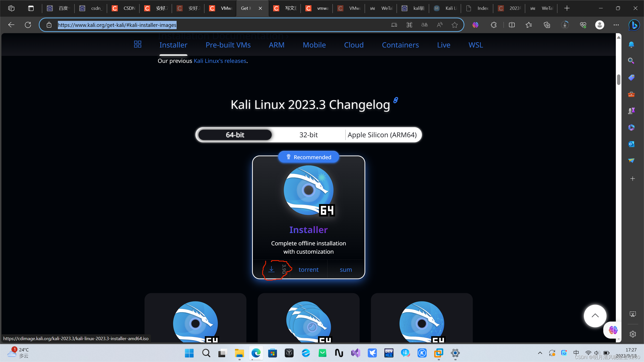644x362 pixels.
Task: Add page to favorites star
Action: pos(455,25)
